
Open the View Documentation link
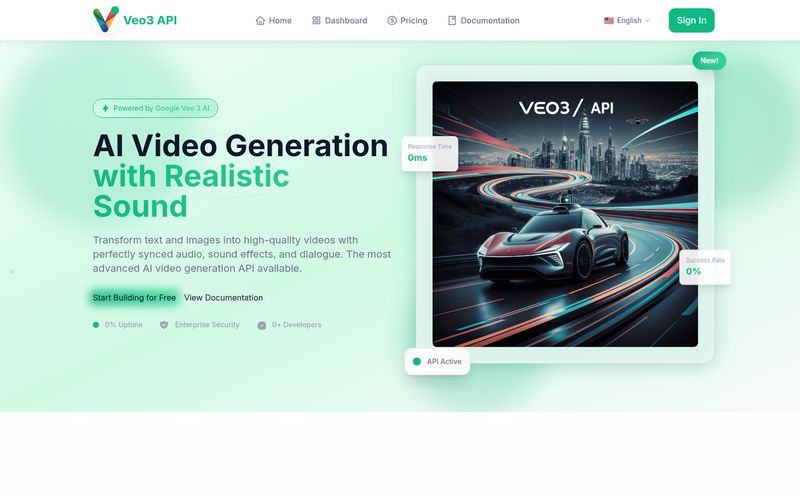point(223,297)
